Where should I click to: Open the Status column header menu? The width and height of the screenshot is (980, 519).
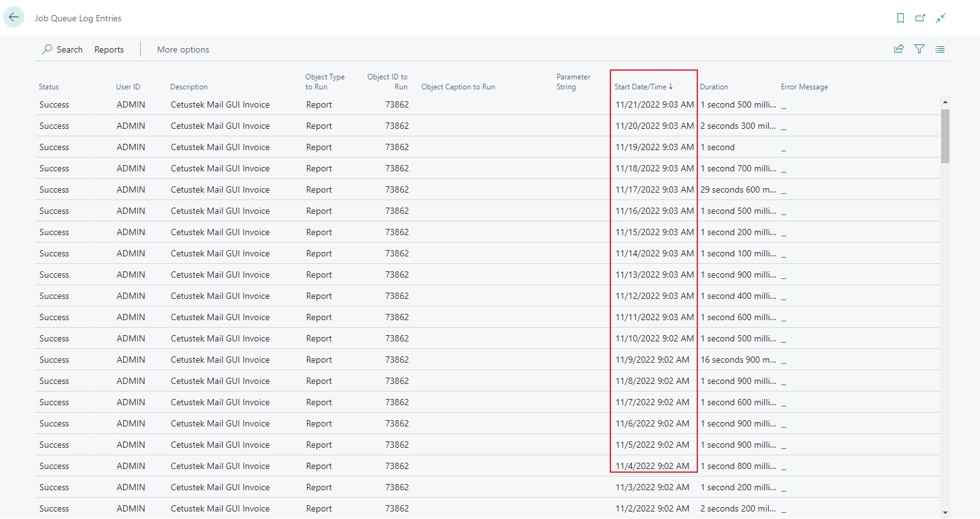tap(49, 87)
